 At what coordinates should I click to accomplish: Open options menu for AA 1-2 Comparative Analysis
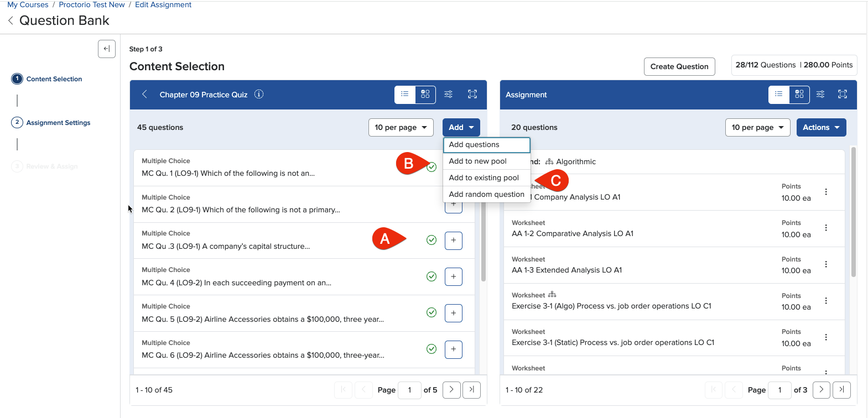point(826,228)
